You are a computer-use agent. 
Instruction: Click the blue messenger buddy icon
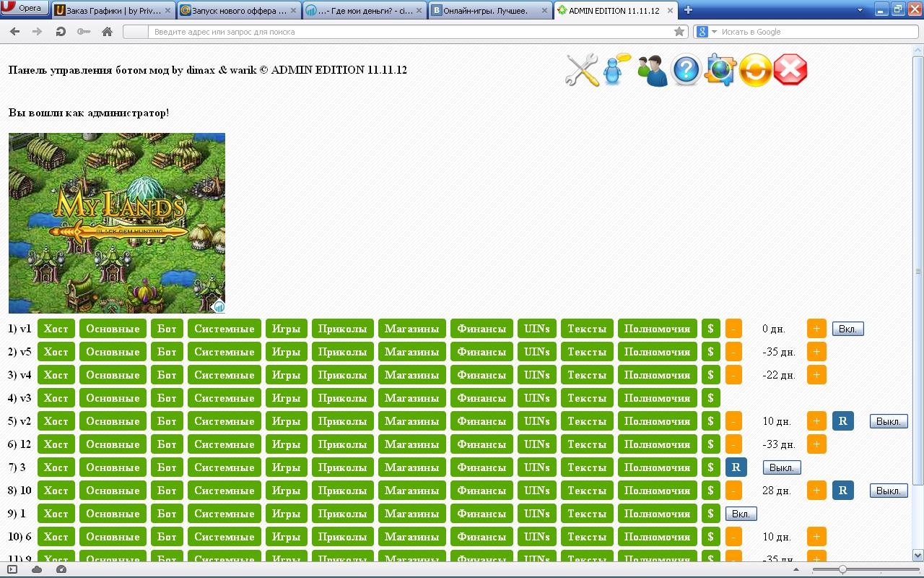click(x=615, y=69)
